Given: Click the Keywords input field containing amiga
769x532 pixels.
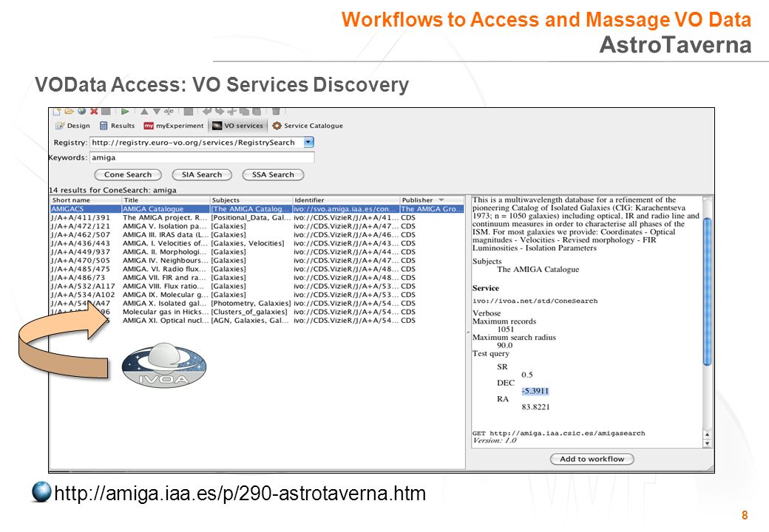Looking at the screenshot, I should click(x=202, y=157).
